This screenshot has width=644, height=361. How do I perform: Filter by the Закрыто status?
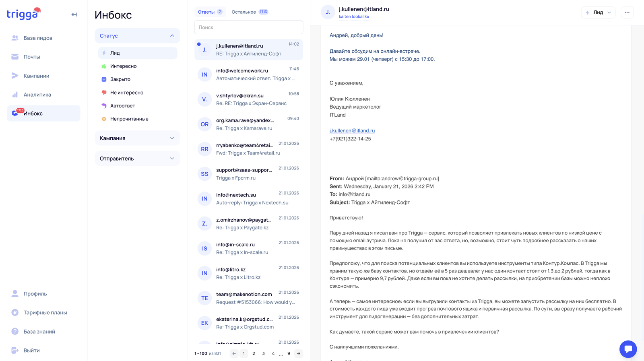point(120,79)
